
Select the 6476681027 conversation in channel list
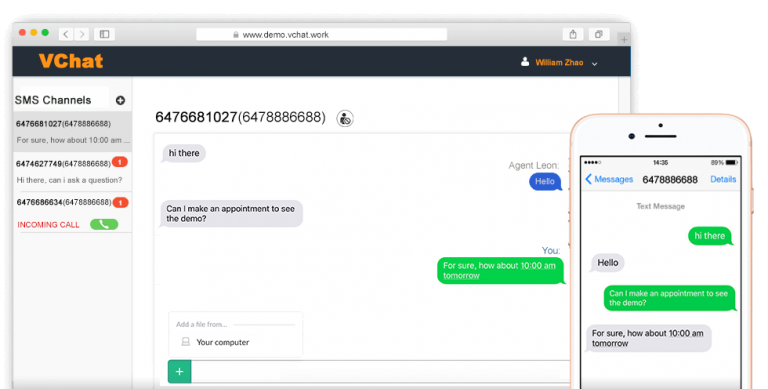(x=72, y=131)
